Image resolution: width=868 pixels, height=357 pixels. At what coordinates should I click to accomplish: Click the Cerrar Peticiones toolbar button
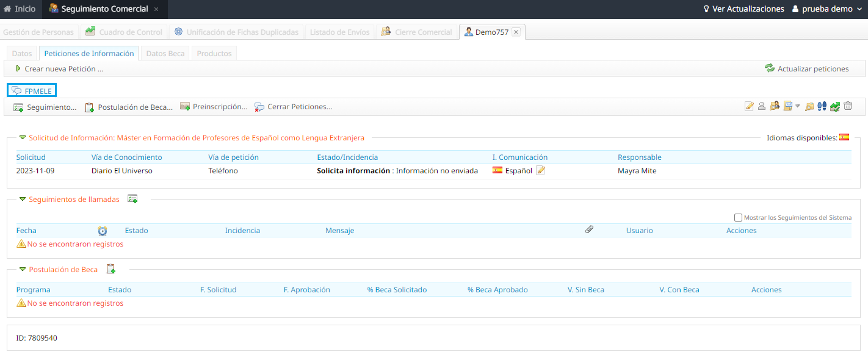(x=293, y=107)
